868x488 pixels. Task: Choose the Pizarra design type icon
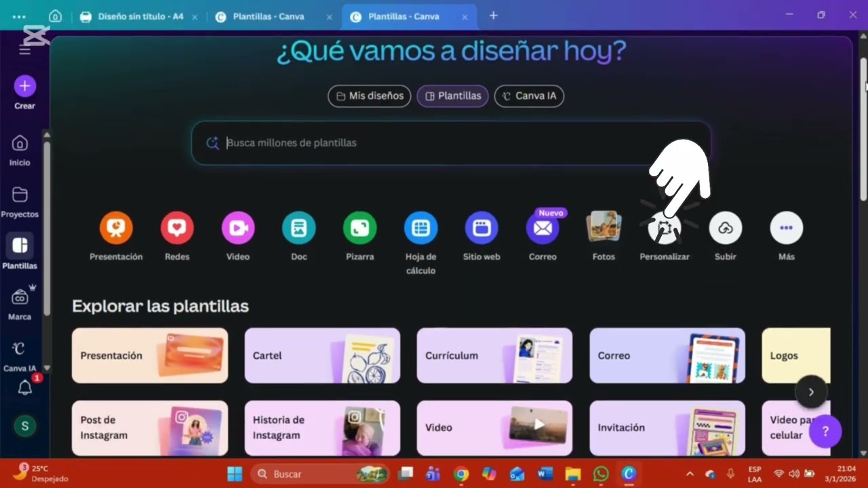coord(359,228)
